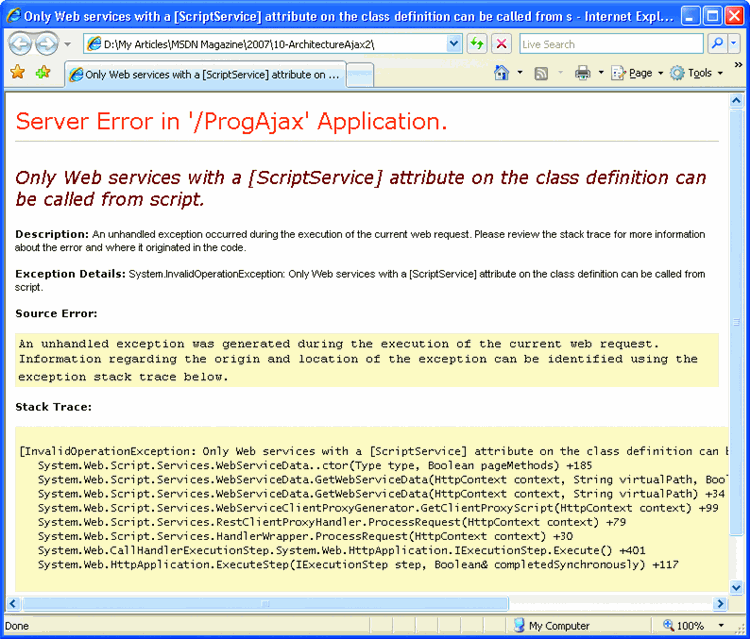
Task: Go to the Home page
Action: click(x=502, y=73)
